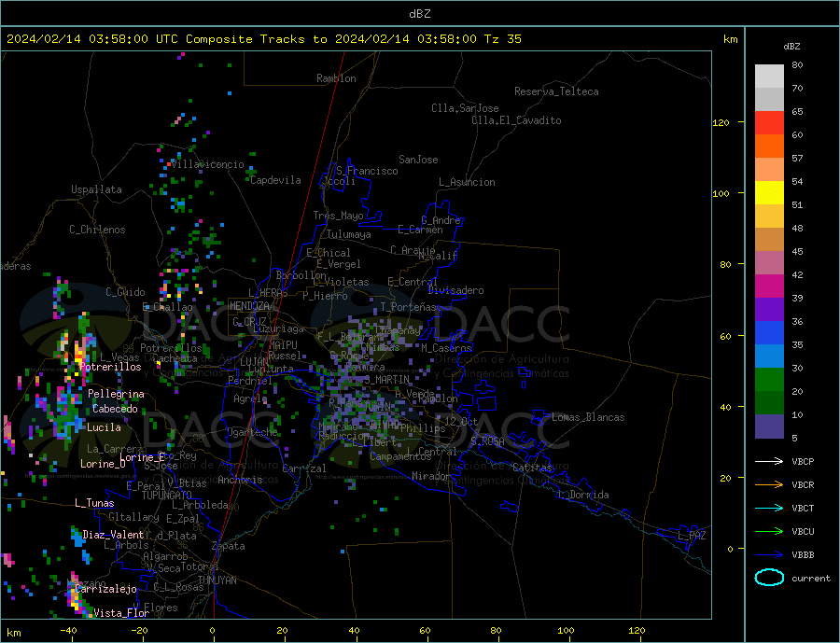Screen dimensions: 840x643
Task: Click the S_MARTIN label on the map
Action: 386,380
